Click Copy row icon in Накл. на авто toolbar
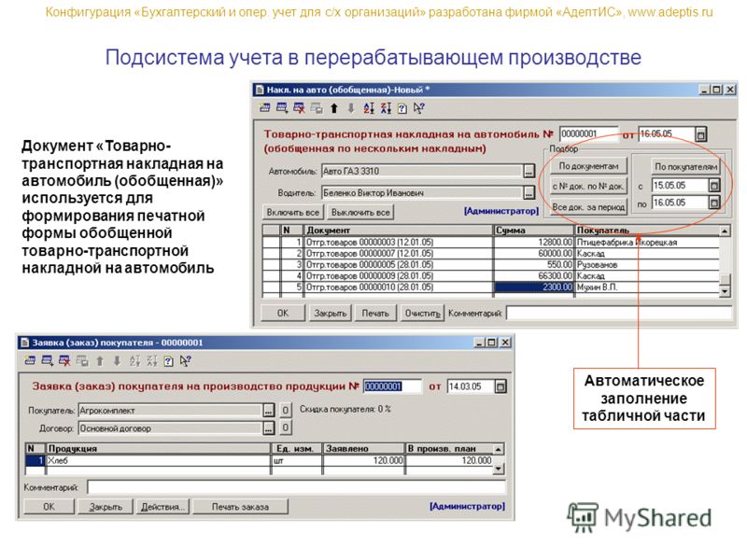This screenshot has height=560, width=747. click(x=317, y=108)
